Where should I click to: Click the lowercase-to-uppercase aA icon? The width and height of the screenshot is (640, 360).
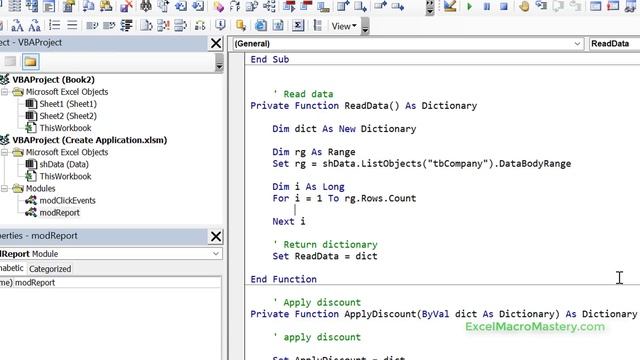point(17,26)
